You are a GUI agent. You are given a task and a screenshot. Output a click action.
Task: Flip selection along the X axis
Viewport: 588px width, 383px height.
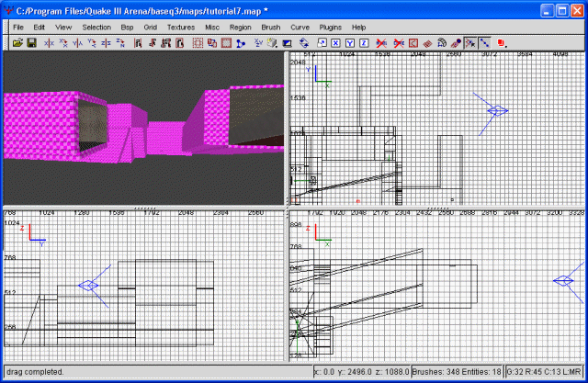click(49, 43)
